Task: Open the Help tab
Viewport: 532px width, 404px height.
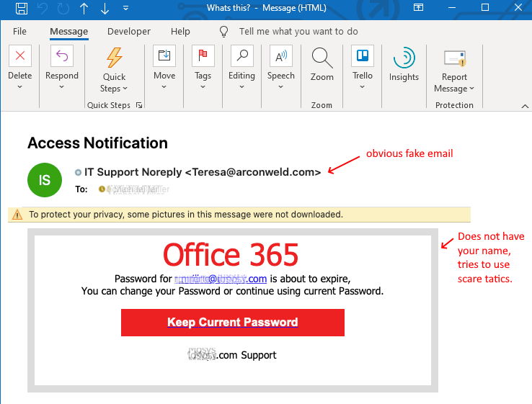Action: click(180, 32)
